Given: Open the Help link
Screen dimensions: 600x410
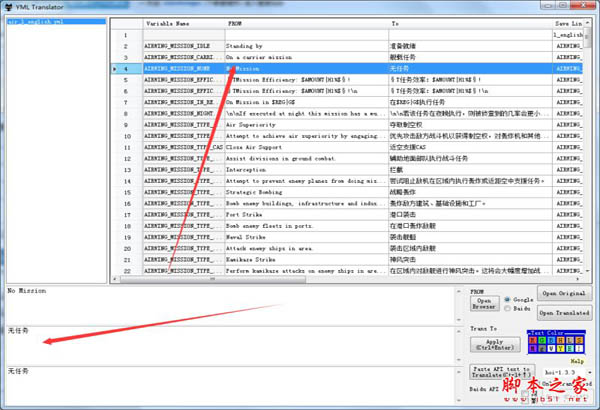Looking at the screenshot, I should [577, 361].
